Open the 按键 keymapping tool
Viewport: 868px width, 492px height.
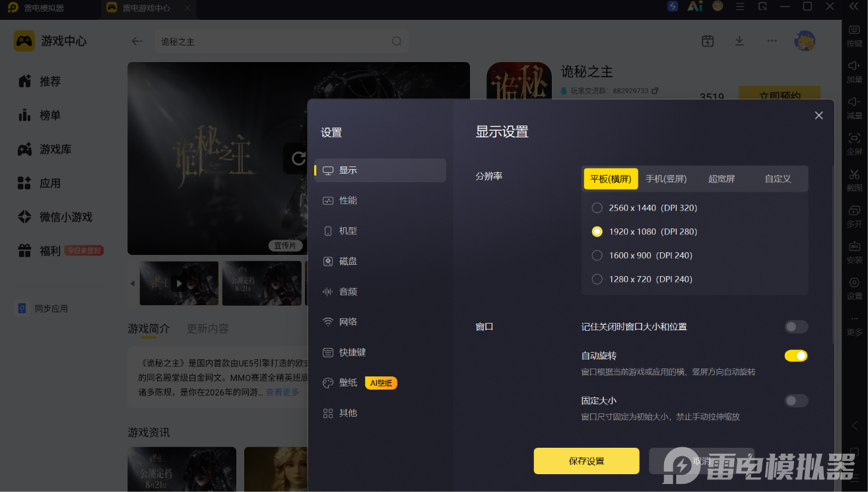854,36
